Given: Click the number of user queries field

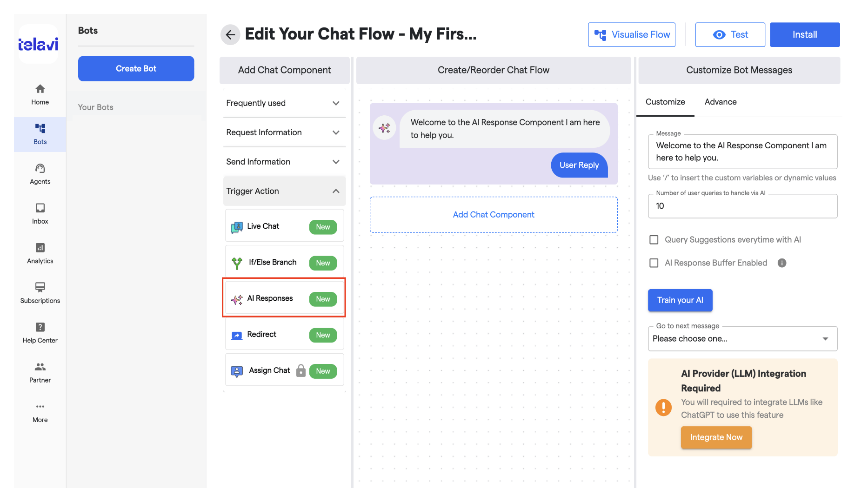Looking at the screenshot, I should (x=742, y=206).
